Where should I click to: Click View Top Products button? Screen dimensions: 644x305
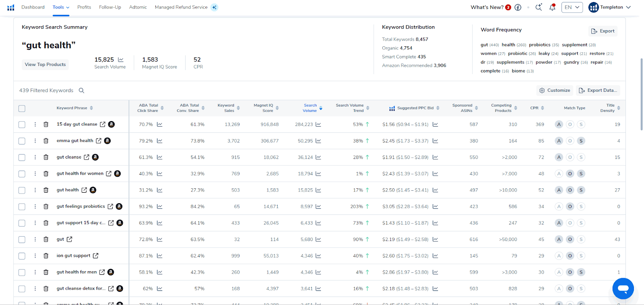click(45, 64)
